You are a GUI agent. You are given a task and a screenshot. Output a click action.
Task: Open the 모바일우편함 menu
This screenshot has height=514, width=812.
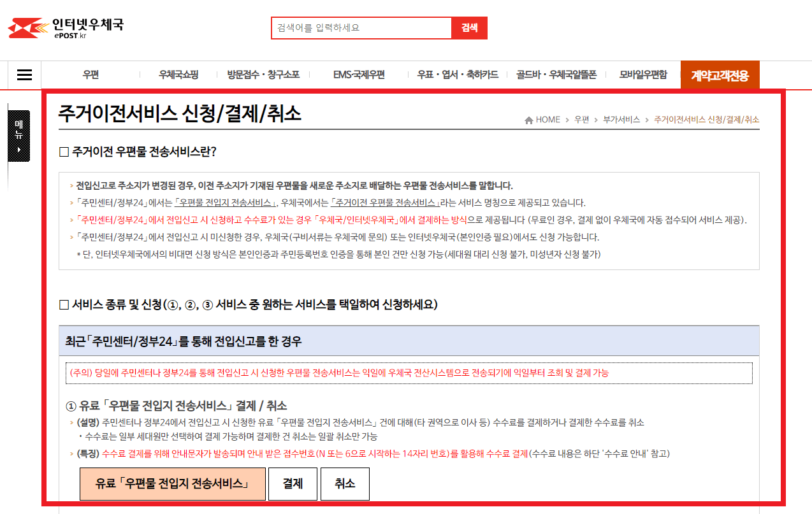[x=643, y=75]
